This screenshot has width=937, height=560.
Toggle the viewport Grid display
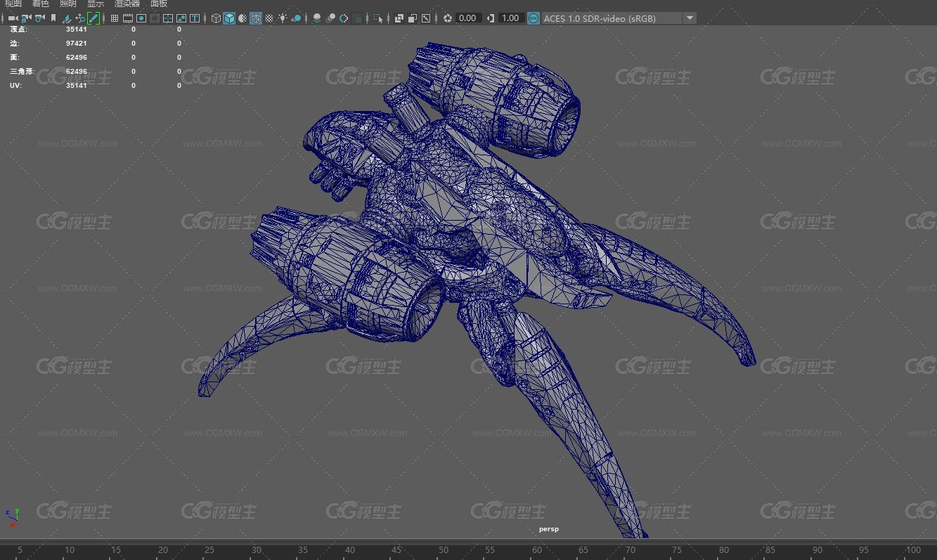[x=114, y=18]
